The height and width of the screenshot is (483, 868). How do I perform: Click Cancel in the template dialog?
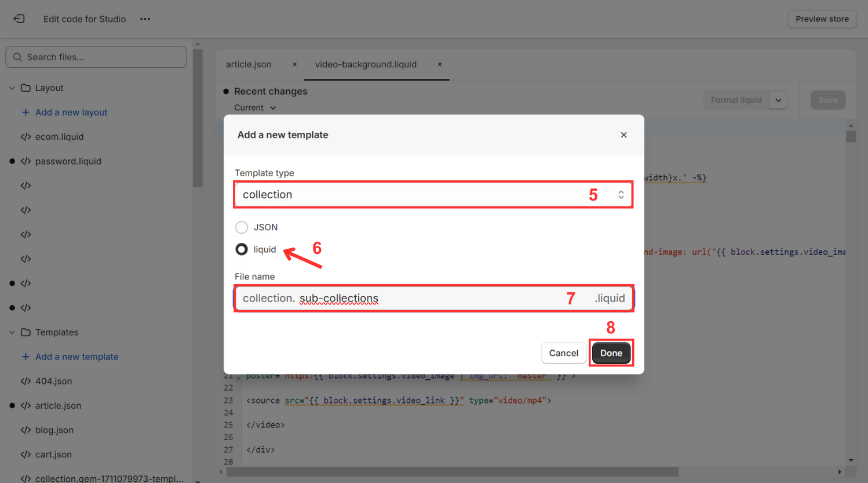tap(563, 353)
